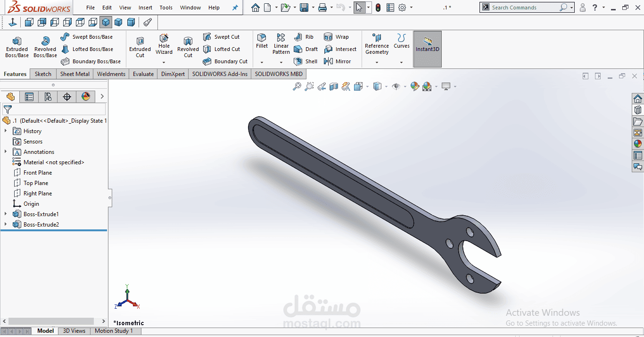Expand the History folder in tree
Image resolution: width=644 pixels, height=337 pixels.
[x=6, y=131]
